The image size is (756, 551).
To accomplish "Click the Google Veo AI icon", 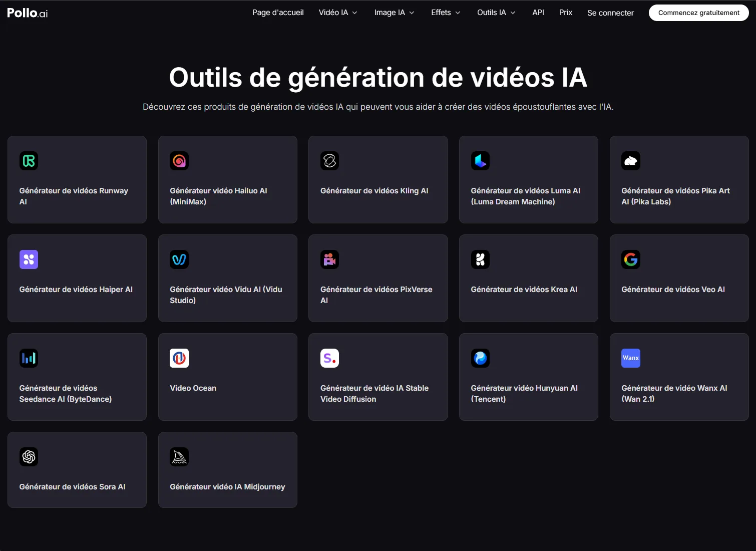I will click(x=631, y=259).
